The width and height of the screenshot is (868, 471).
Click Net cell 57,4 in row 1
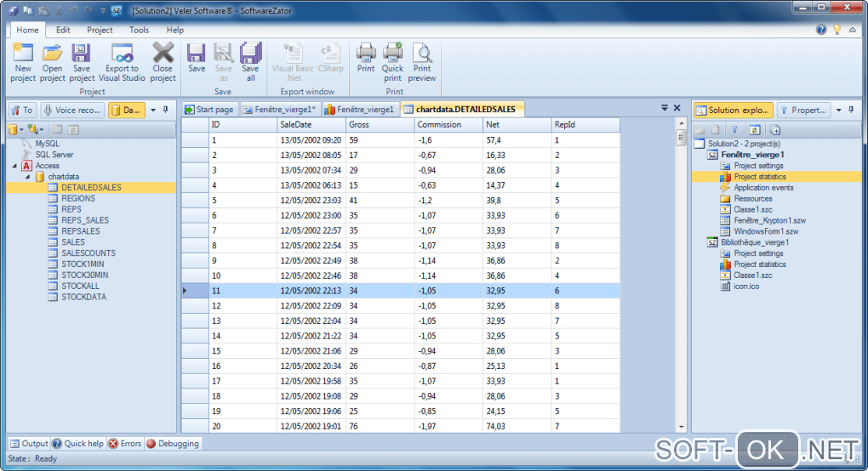[517, 140]
